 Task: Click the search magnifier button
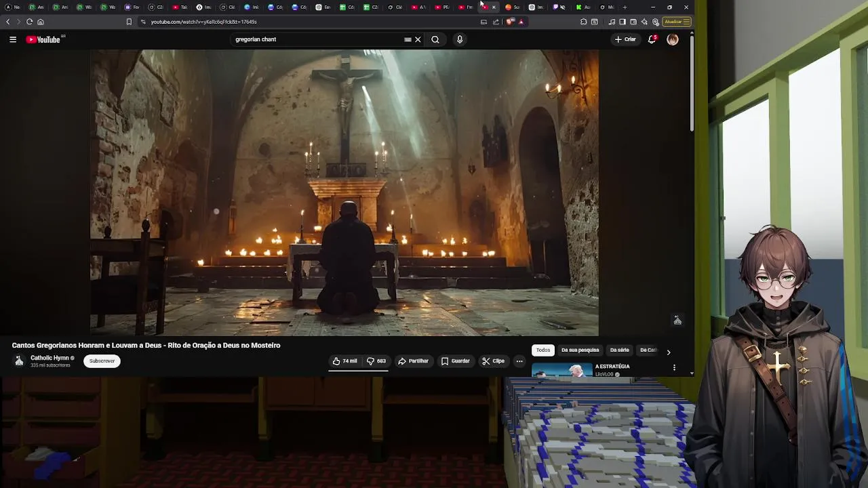(x=435, y=39)
